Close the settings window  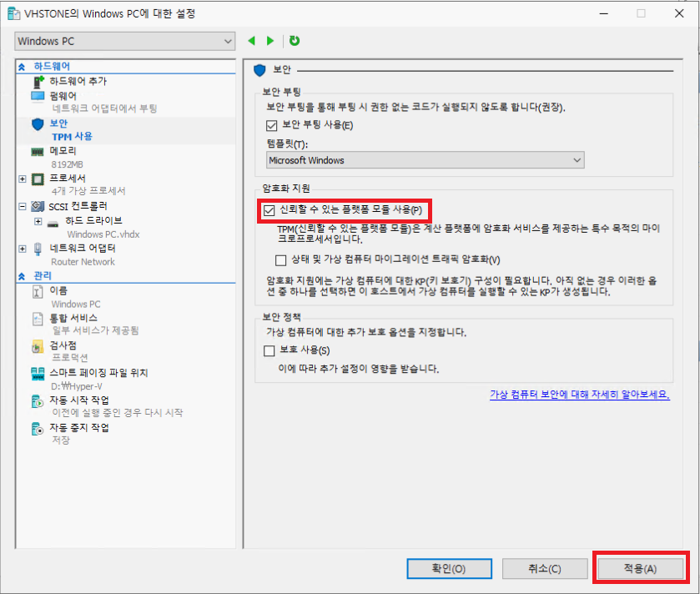[x=679, y=13]
